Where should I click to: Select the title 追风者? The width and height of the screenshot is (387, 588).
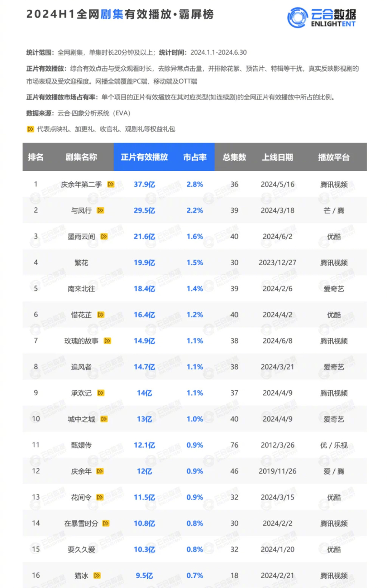[81, 367]
